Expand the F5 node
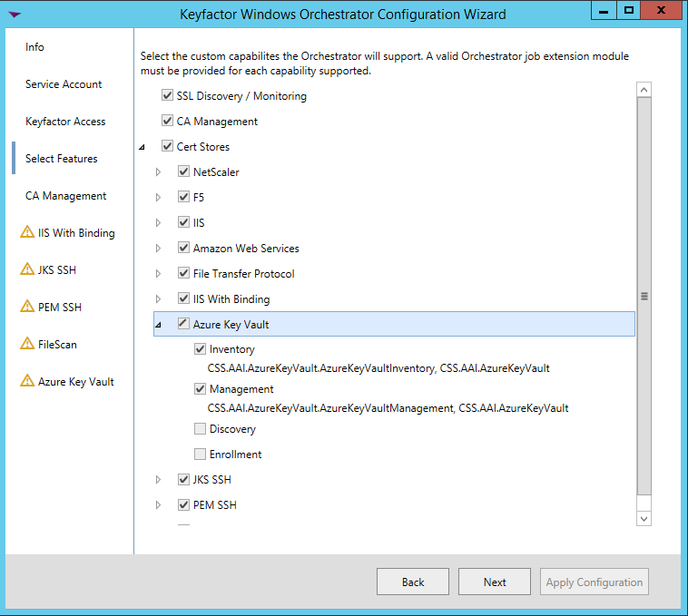 [x=159, y=197]
